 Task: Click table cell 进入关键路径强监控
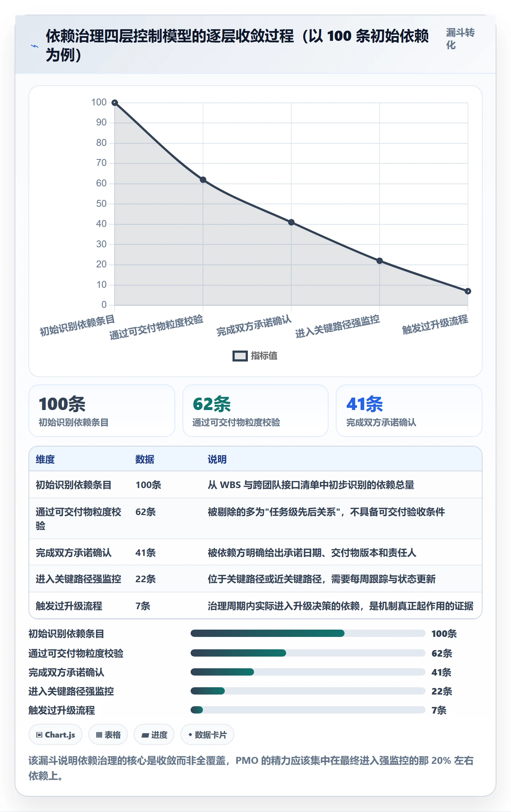click(78, 579)
